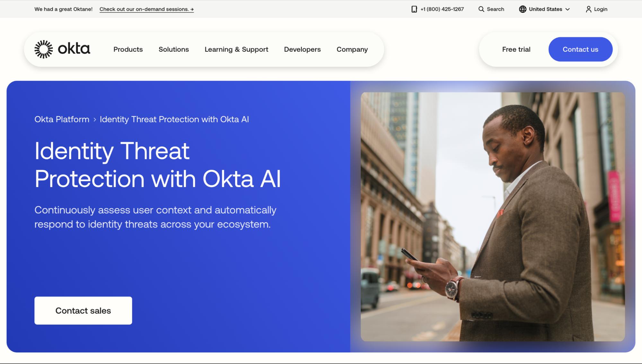The height and width of the screenshot is (364, 642).
Task: Follow the on-demand sessions link
Action: tap(146, 9)
